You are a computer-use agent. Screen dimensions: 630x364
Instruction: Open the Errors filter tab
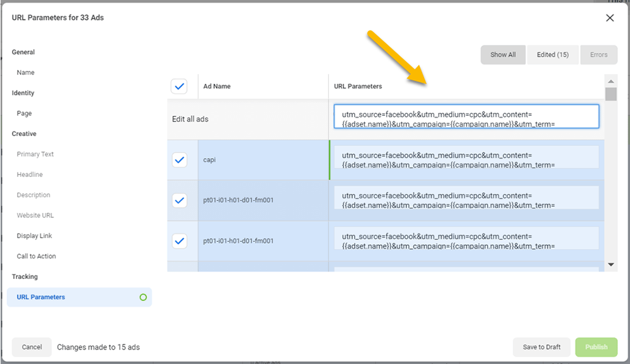click(x=598, y=55)
